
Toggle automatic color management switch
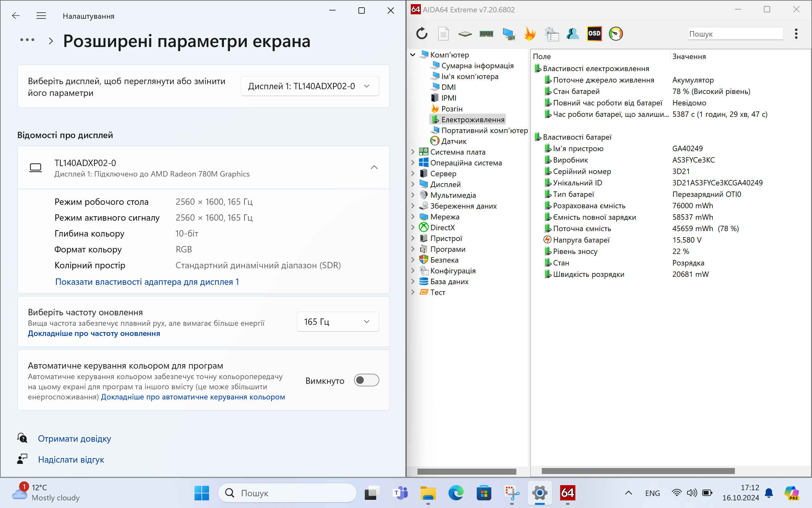pos(366,380)
